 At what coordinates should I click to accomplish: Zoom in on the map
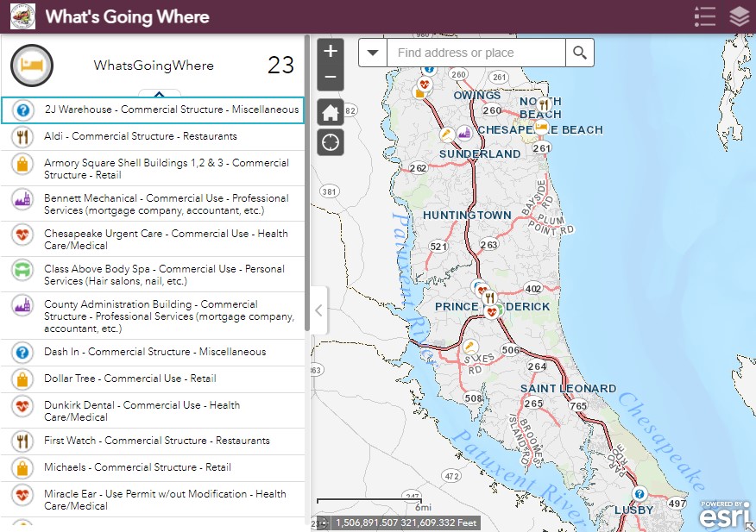(331, 53)
